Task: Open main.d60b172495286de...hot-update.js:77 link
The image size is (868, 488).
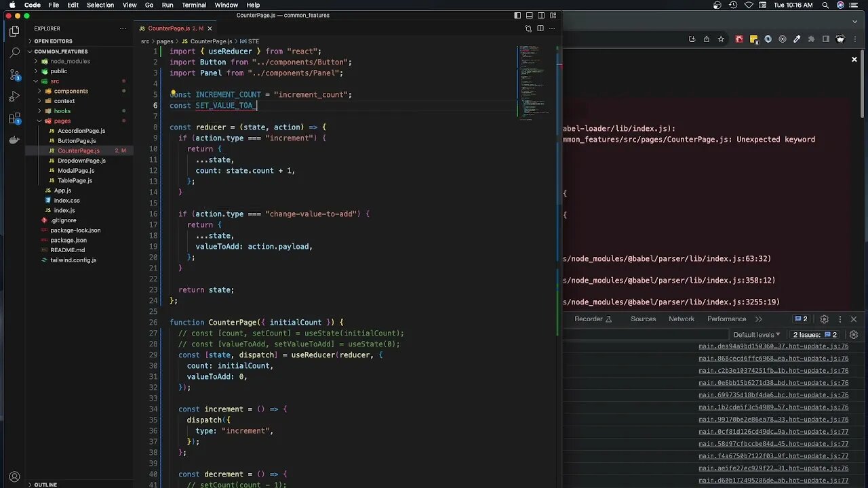Action: tap(774, 481)
